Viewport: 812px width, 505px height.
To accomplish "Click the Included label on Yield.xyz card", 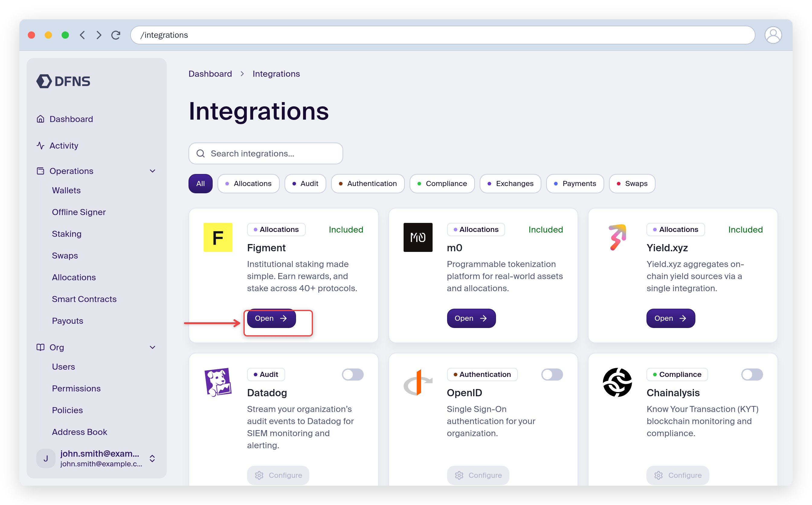I will 745,230.
